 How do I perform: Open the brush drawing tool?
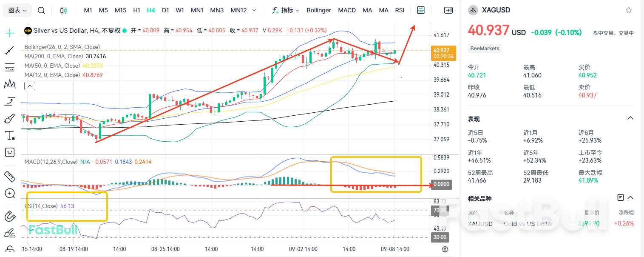tap(9, 119)
